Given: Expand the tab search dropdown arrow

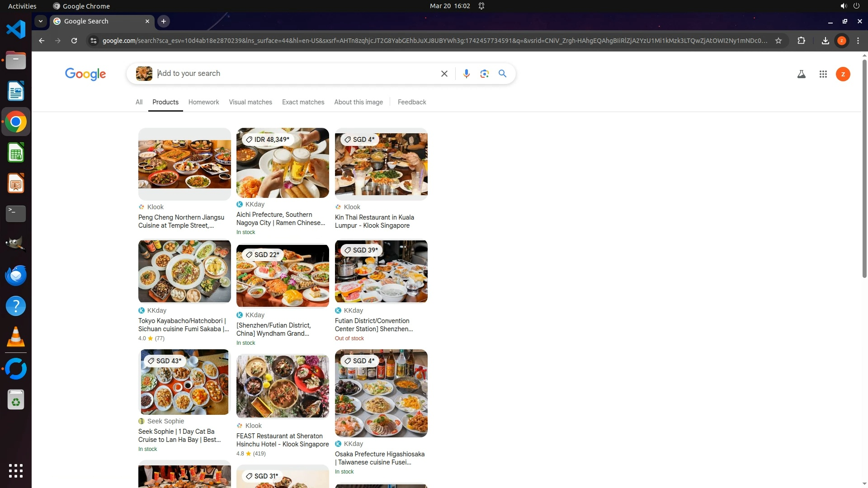Looking at the screenshot, I should tap(41, 21).
